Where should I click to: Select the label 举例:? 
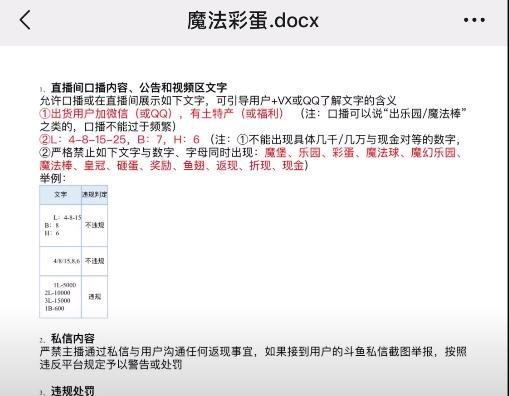point(52,178)
